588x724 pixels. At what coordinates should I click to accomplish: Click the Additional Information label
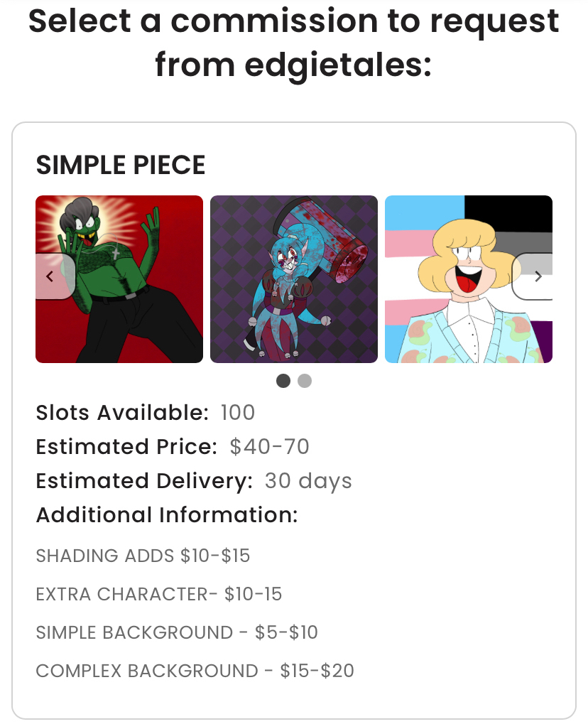pos(167,515)
